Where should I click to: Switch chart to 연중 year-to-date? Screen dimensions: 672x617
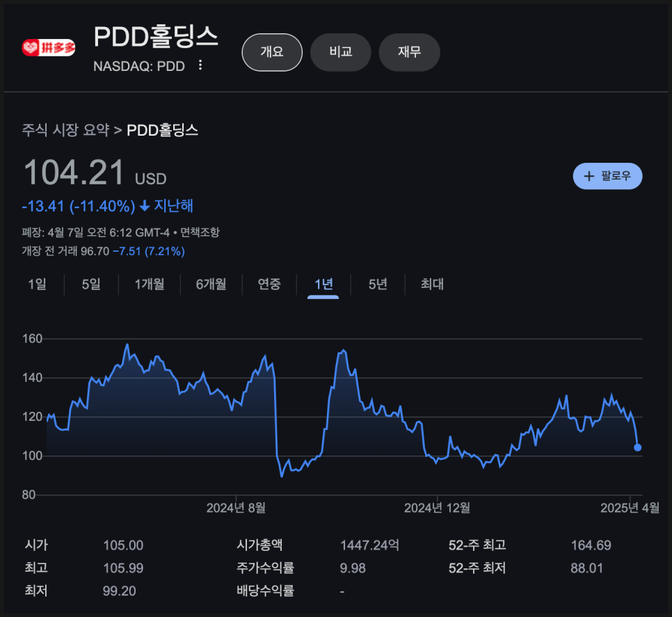[x=269, y=284]
